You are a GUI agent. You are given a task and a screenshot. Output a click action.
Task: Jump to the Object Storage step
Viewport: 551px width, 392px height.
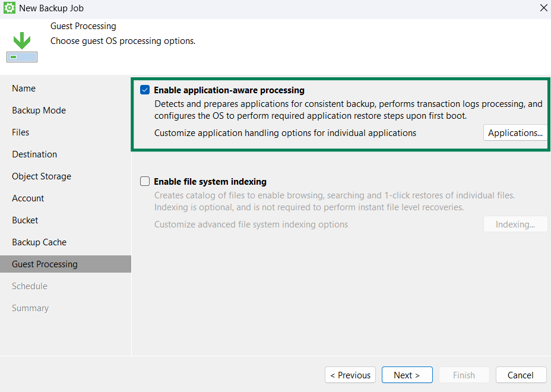[42, 176]
